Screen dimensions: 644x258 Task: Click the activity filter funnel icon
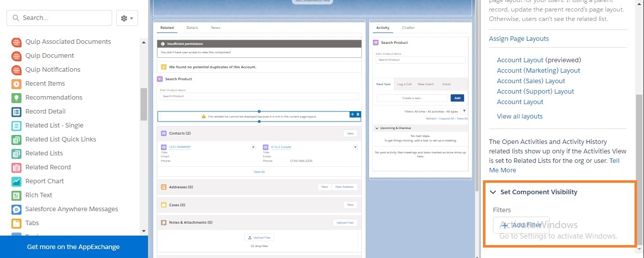pos(464,111)
